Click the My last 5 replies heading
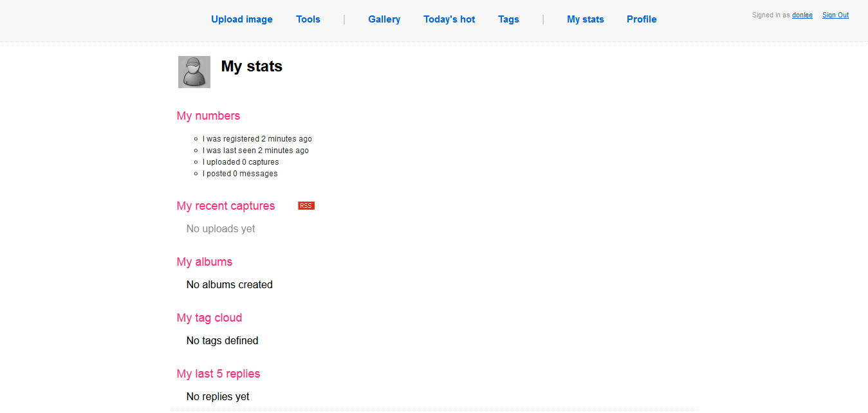Screen dimensions: 868x413 (218, 374)
